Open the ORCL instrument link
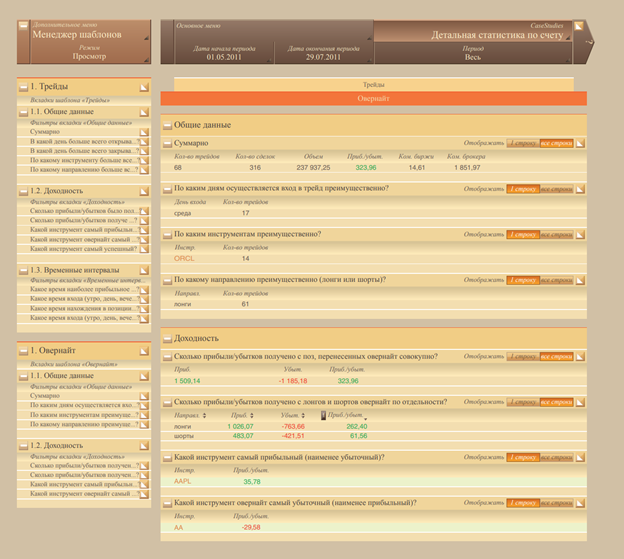The image size is (624, 559). pos(184,259)
